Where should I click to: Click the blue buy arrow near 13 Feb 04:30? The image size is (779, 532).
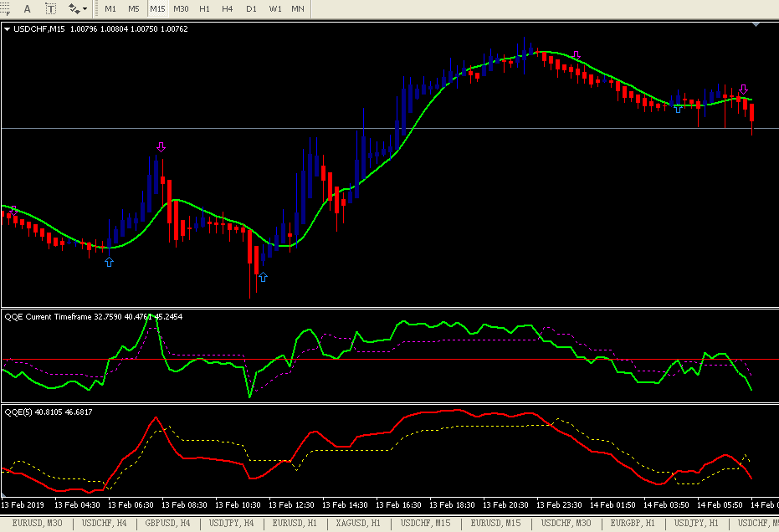(110, 262)
